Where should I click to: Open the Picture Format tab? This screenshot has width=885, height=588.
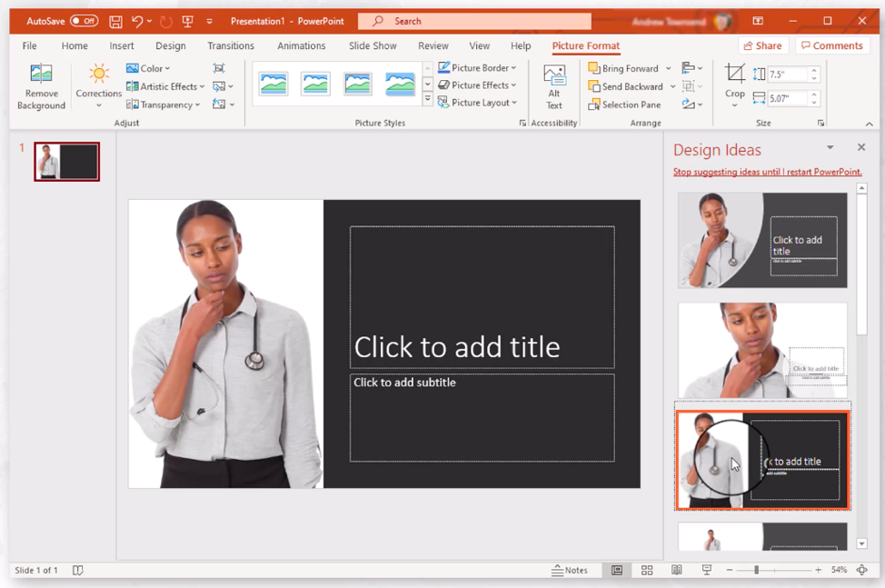click(x=586, y=45)
